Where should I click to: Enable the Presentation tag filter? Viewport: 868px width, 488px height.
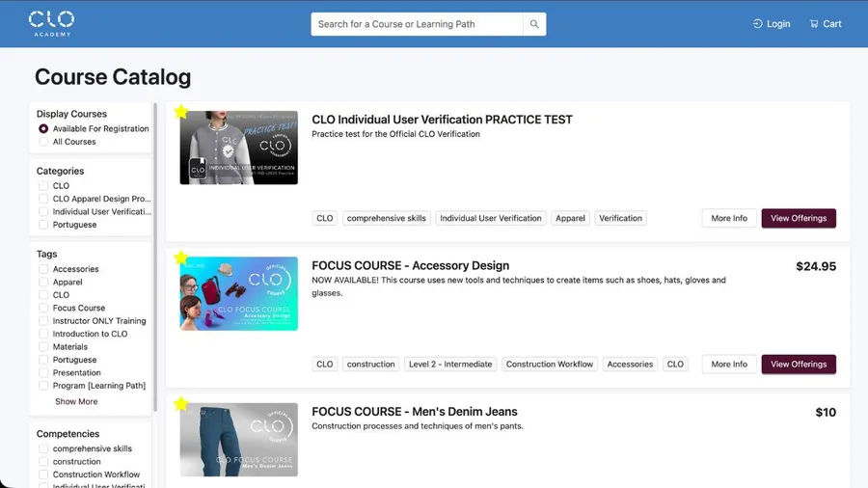pyautogui.click(x=43, y=373)
